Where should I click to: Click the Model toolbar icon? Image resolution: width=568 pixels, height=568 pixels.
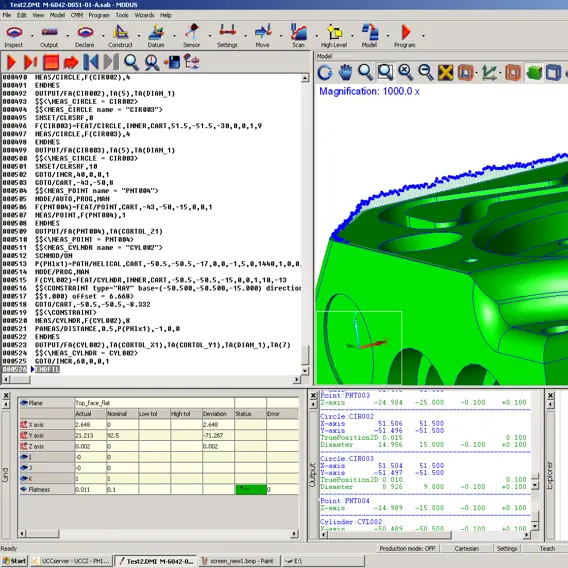[369, 32]
